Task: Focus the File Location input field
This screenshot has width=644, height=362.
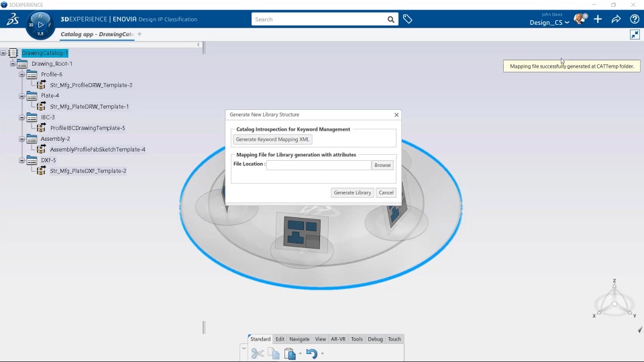Action: [319, 165]
